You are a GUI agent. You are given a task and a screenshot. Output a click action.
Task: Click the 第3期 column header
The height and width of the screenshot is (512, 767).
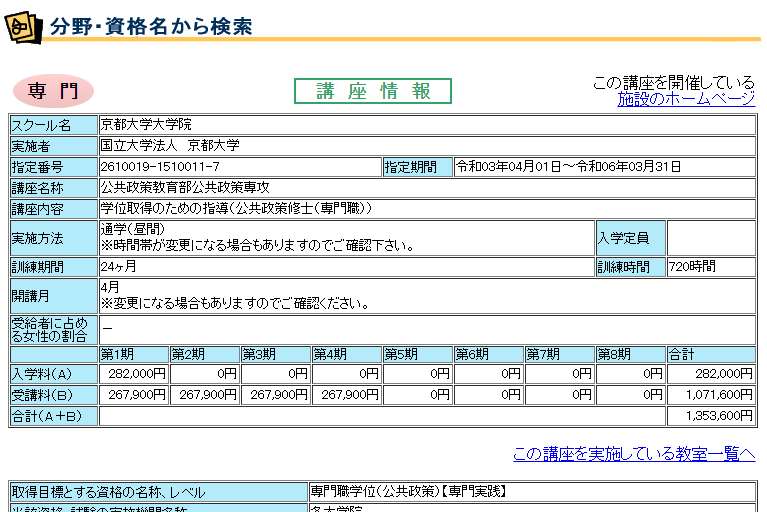coord(276,355)
